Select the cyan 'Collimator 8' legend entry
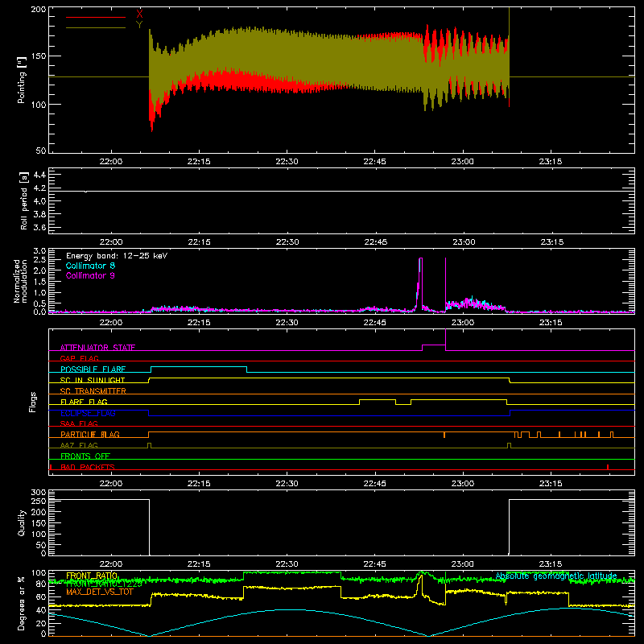 tap(90, 266)
